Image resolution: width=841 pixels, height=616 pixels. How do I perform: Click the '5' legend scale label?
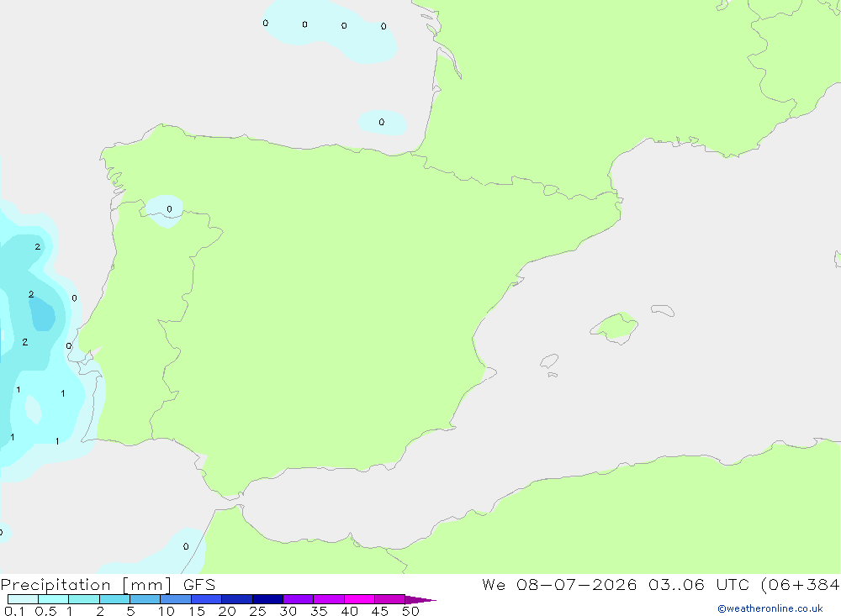coord(130,611)
